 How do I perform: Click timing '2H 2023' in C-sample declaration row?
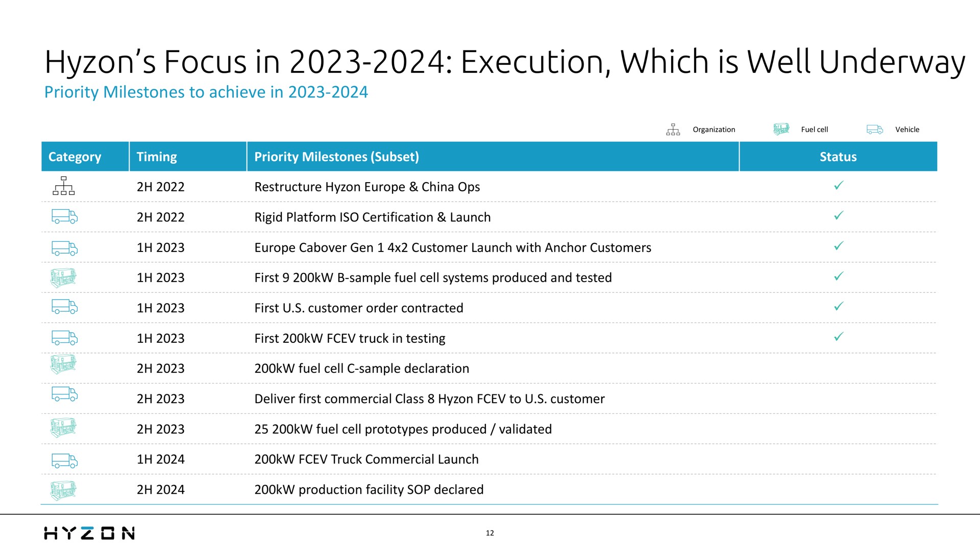pyautogui.click(x=160, y=368)
